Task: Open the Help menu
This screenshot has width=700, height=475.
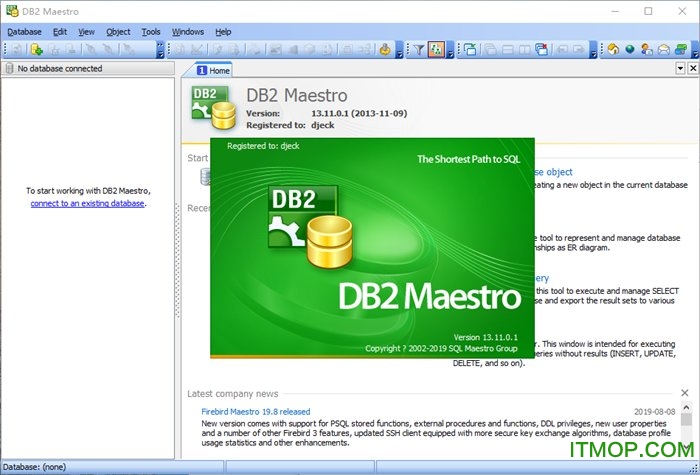Action: click(223, 32)
